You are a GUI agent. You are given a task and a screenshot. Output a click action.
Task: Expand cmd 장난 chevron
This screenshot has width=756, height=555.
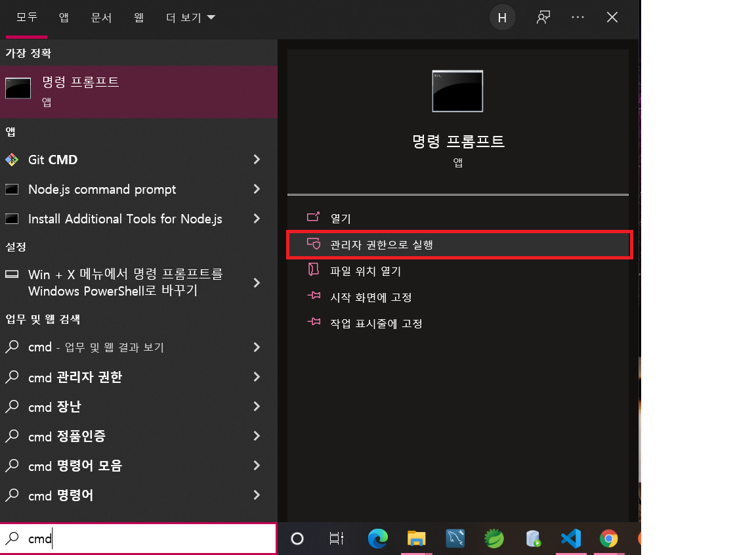(x=257, y=407)
